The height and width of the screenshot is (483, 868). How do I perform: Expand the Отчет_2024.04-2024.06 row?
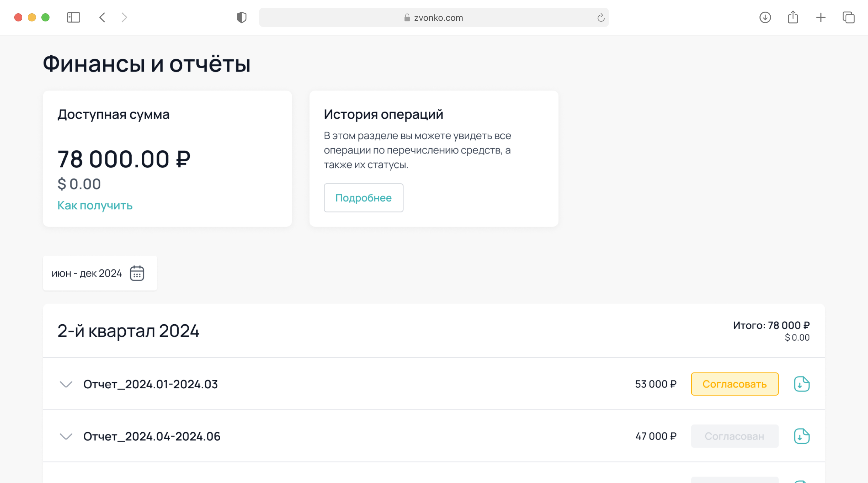[66, 436]
